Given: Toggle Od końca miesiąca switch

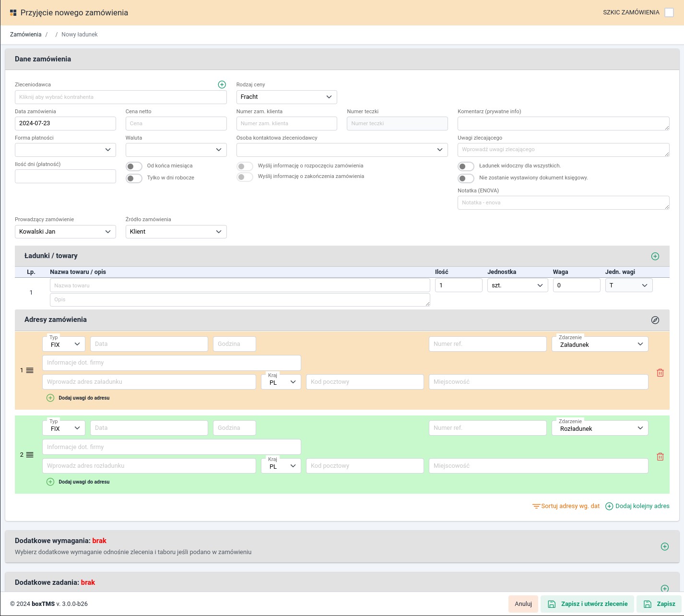Looking at the screenshot, I should pos(134,166).
